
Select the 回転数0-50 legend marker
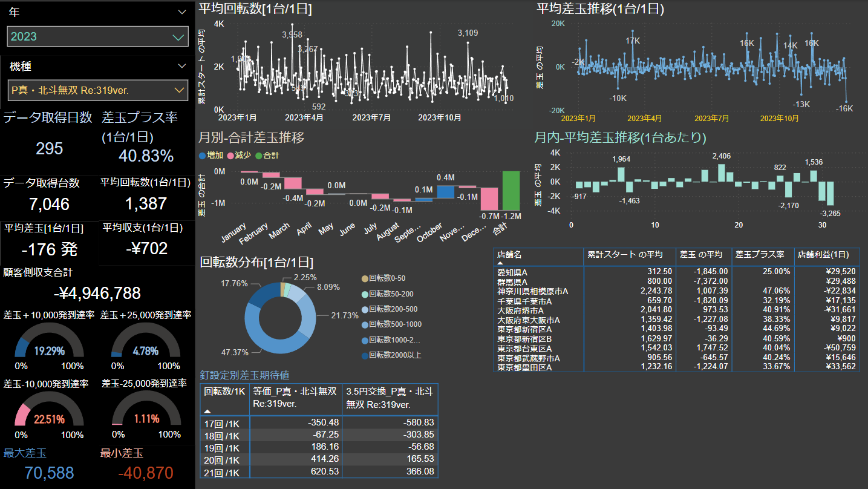point(364,278)
